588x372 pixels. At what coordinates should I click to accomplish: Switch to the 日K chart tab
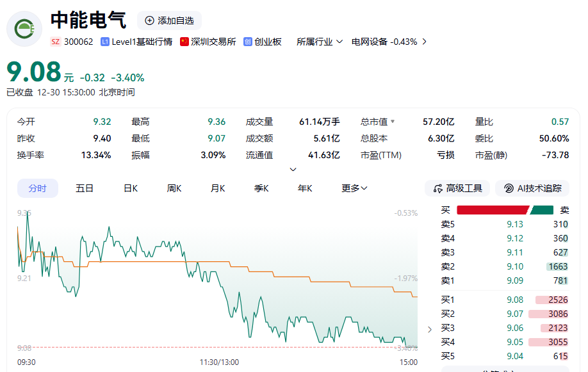[131, 188]
